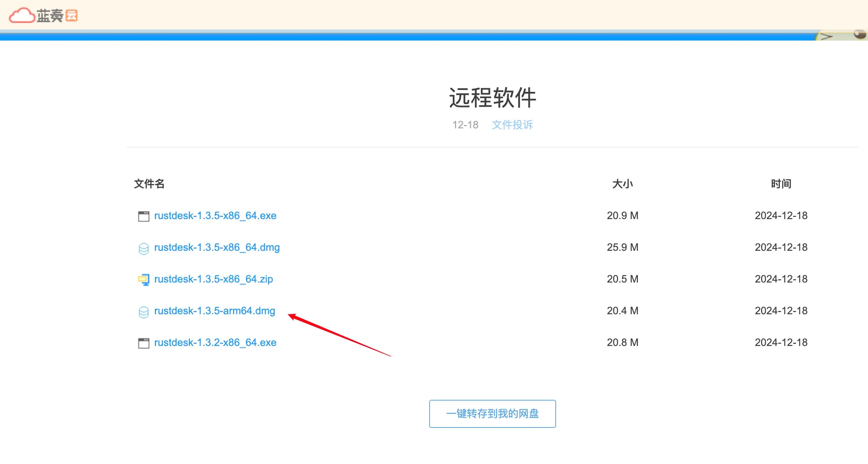Click the date in the rustdesk-1.3.5-x86_64.zip row
Image resolution: width=868 pixels, height=464 pixels.
[x=781, y=279]
